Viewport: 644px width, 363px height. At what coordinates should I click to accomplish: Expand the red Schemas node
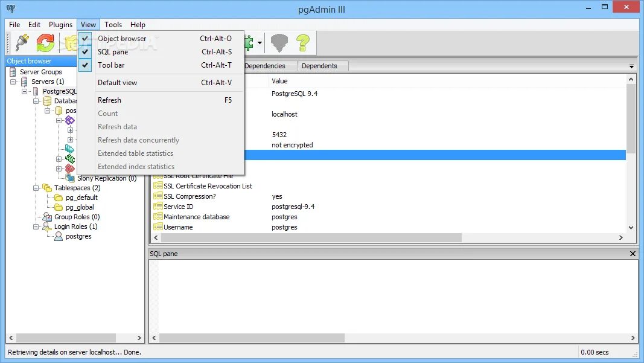(x=59, y=169)
